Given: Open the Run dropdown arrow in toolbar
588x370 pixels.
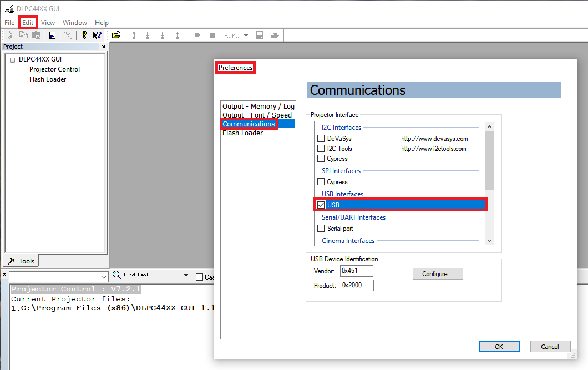Looking at the screenshot, I should point(246,36).
